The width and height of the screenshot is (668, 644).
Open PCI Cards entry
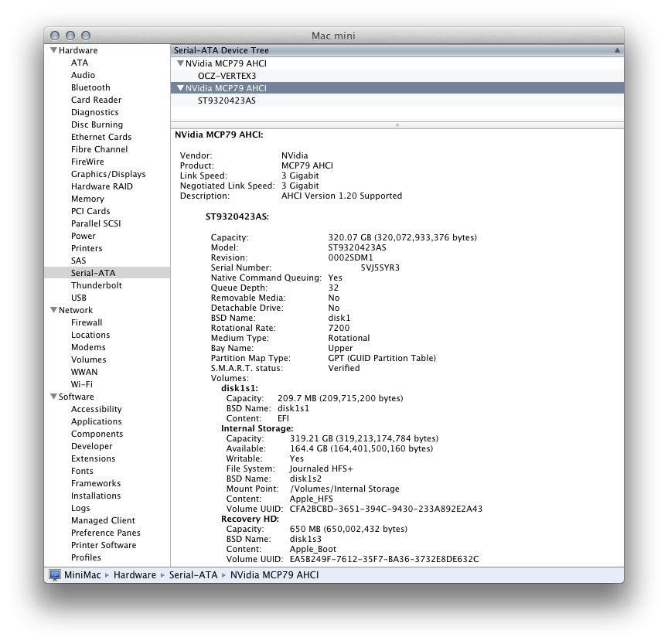point(90,211)
